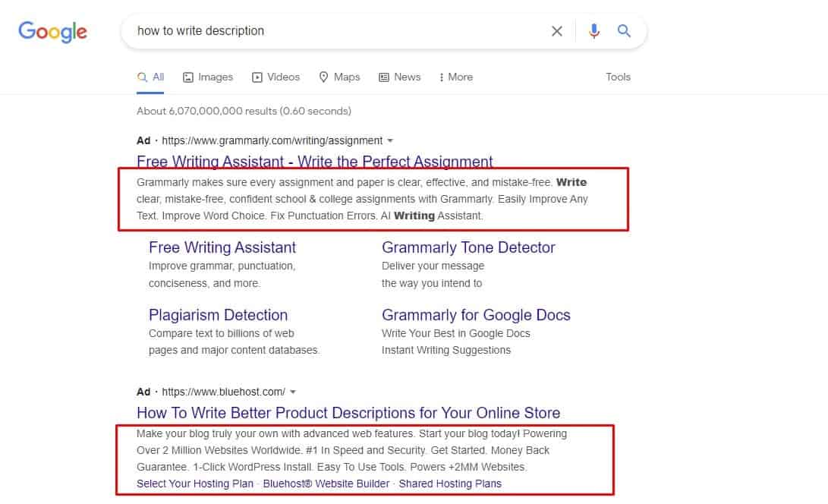Click the magnifier icon on the All tab
Screen dimensions: 828x504
(142, 77)
